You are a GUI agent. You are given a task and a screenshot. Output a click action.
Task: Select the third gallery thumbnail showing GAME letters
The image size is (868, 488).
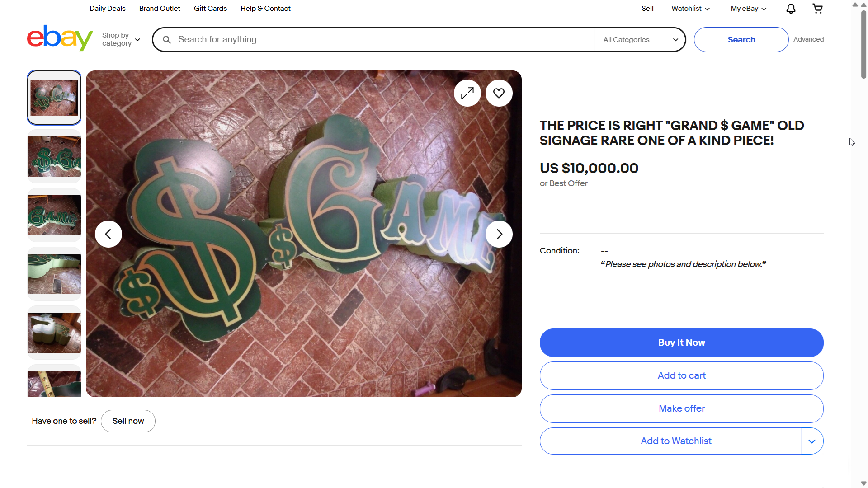54,214
